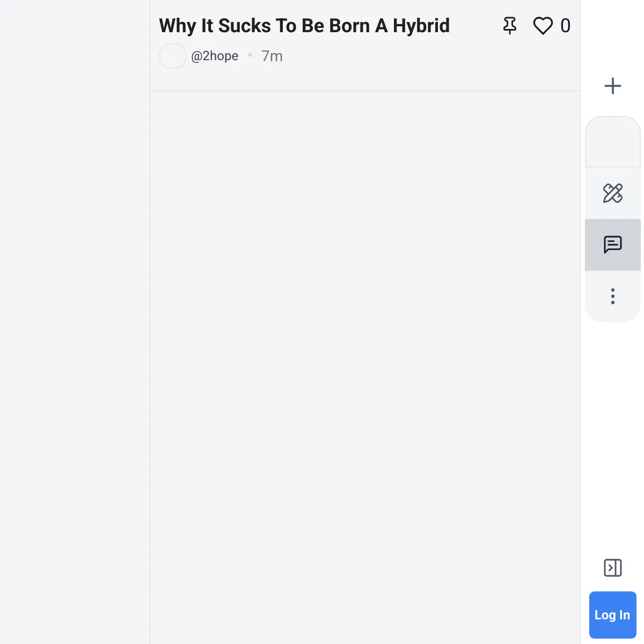The image size is (644, 644).
Task: Open the three-dot more options menu
Action: [x=613, y=296]
